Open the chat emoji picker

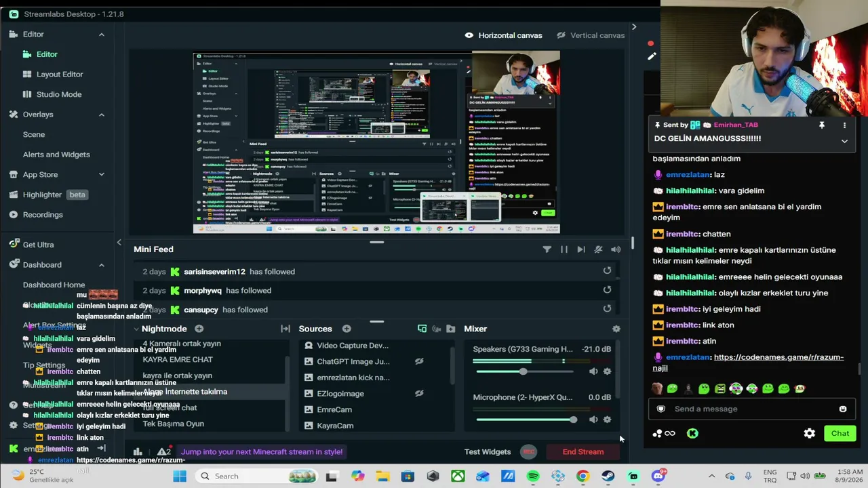(843, 409)
